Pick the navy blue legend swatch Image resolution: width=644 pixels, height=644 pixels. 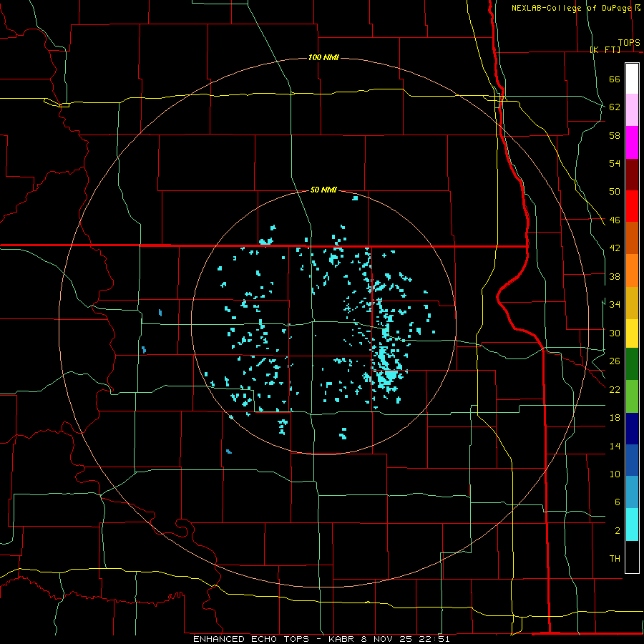(x=632, y=429)
